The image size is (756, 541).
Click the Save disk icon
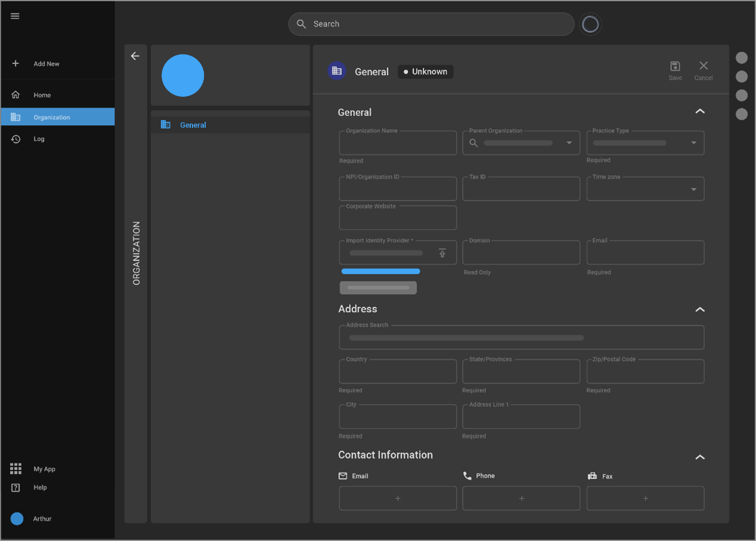pos(675,66)
